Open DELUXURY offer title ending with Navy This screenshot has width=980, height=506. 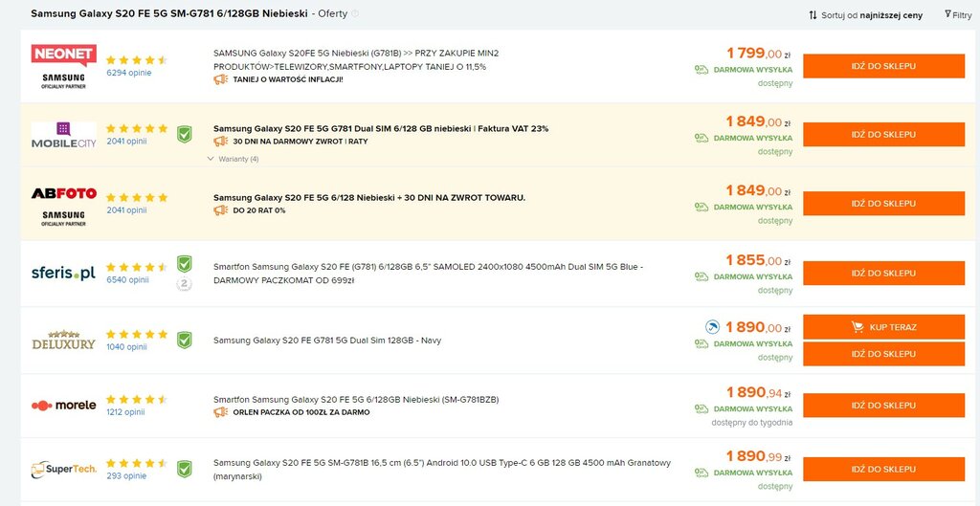click(327, 341)
